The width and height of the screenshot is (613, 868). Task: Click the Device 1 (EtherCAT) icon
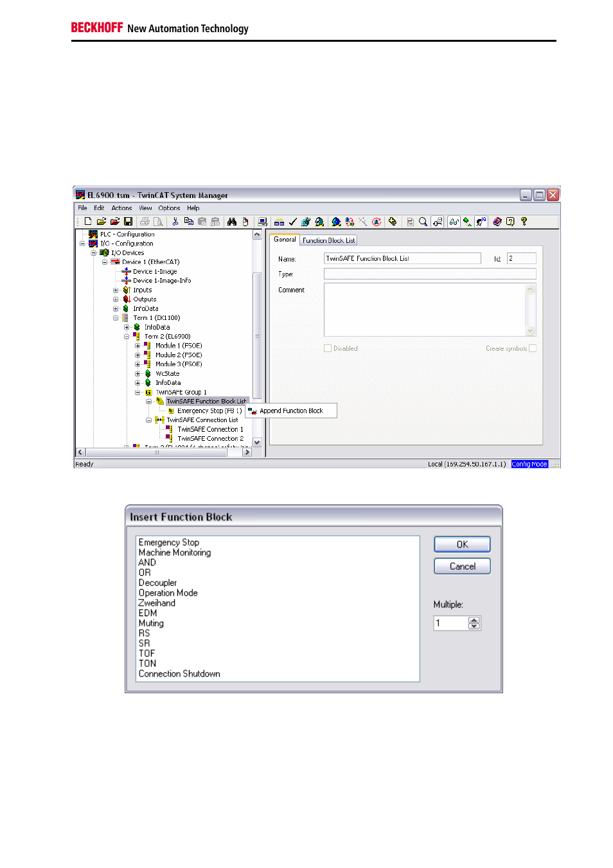[115, 262]
